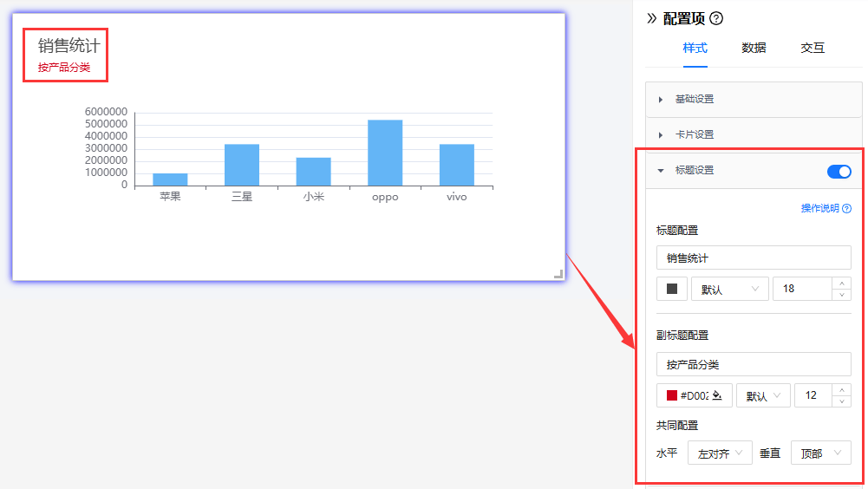Open the subtitle font weight 默认 dropdown
Viewport: 868px width, 489px height.
click(763, 395)
